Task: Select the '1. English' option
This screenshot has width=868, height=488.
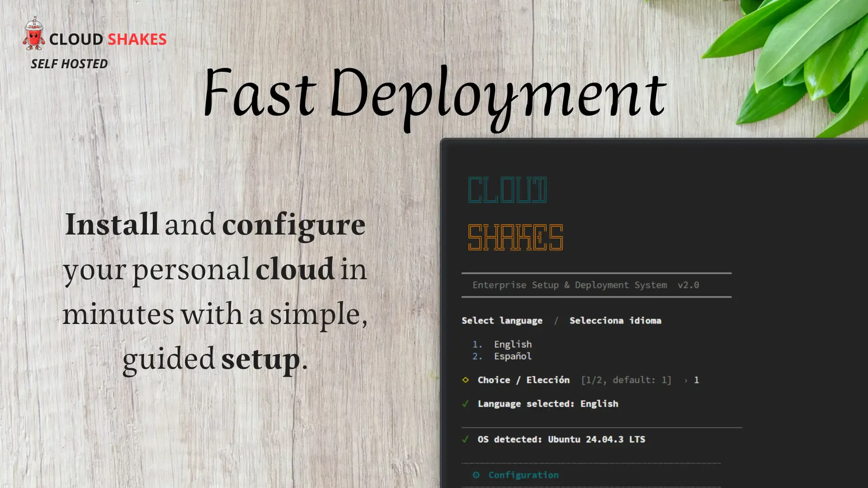Action: tap(502, 344)
